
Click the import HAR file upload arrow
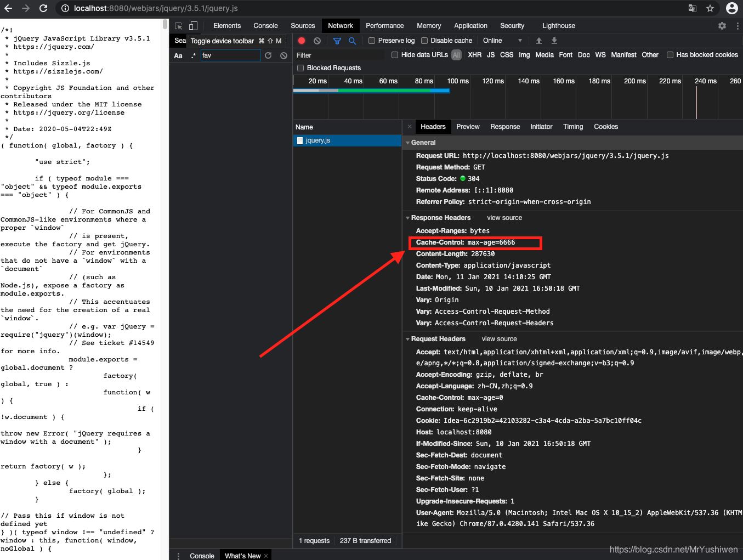click(539, 41)
